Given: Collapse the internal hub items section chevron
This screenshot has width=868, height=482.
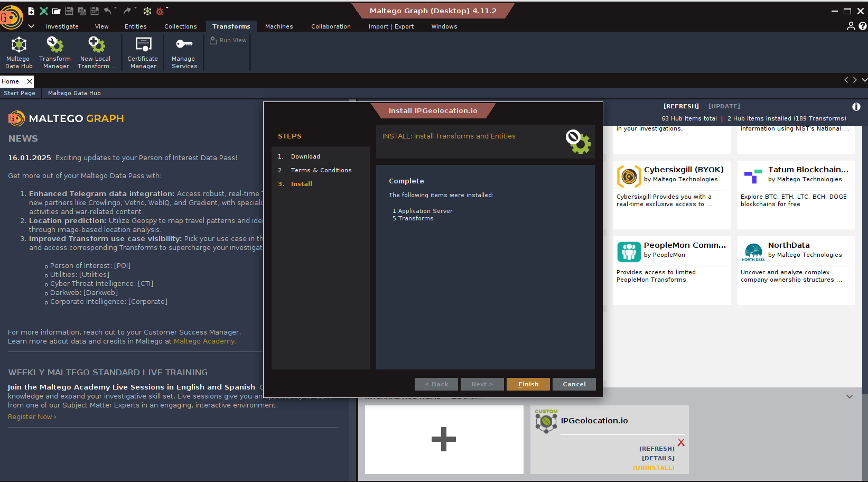Looking at the screenshot, I should click(x=849, y=396).
